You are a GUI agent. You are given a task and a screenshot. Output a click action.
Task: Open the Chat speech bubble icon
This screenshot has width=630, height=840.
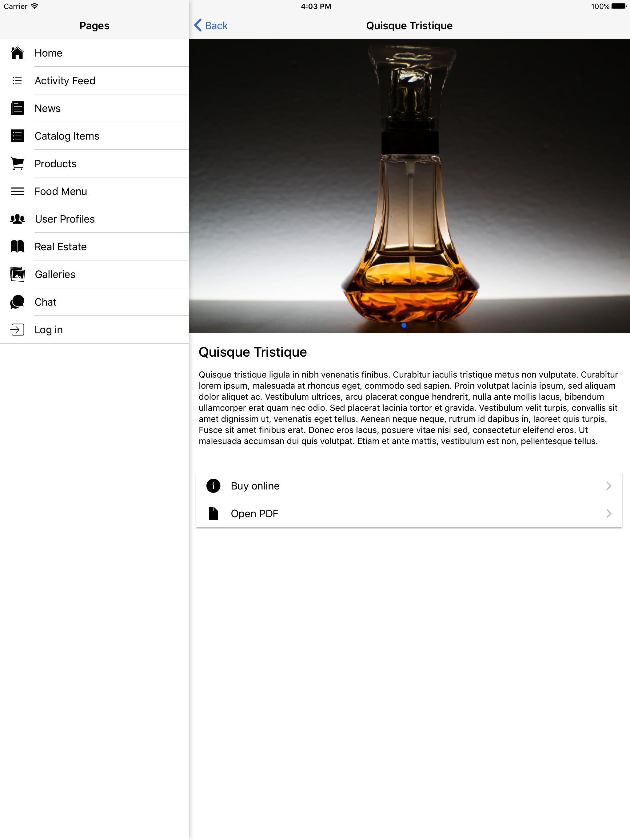(17, 302)
